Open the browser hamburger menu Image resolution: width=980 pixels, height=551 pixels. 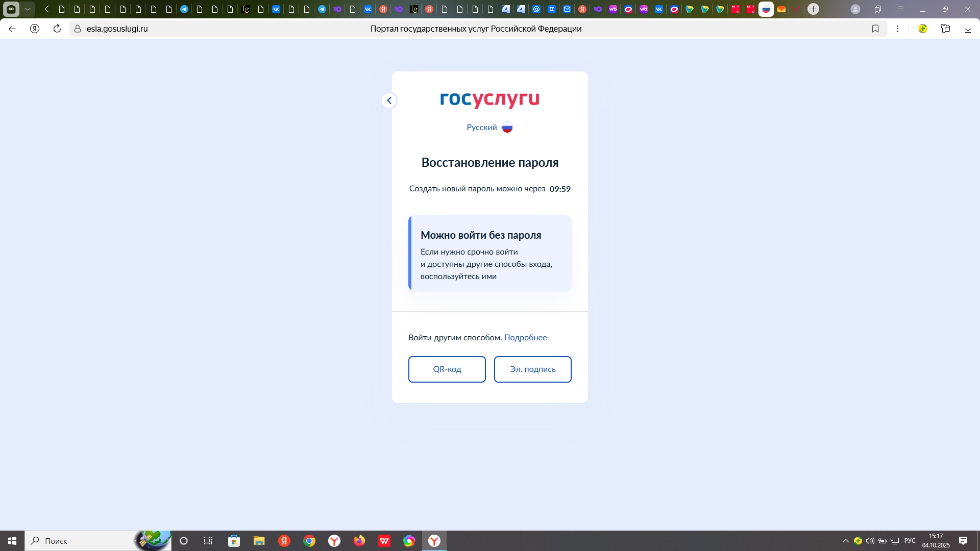(900, 9)
